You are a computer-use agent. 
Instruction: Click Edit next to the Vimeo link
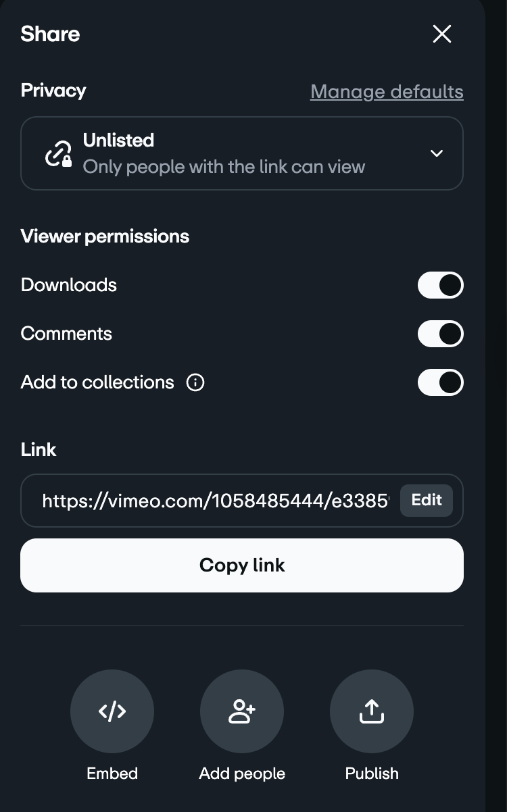(x=427, y=500)
